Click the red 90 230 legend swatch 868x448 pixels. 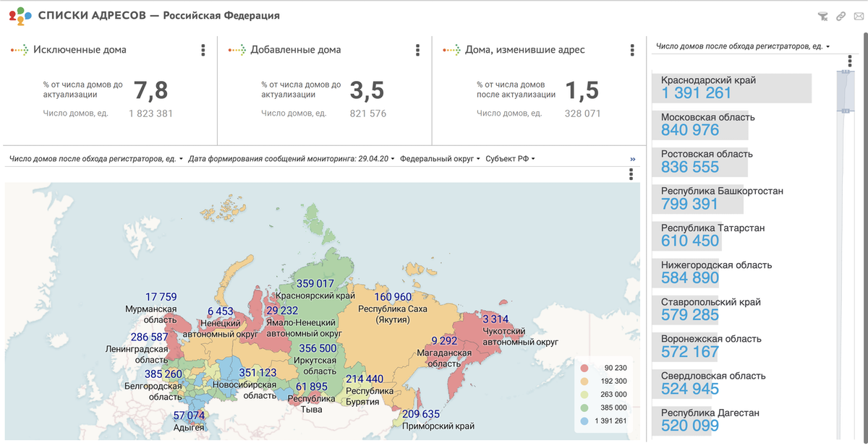click(585, 367)
